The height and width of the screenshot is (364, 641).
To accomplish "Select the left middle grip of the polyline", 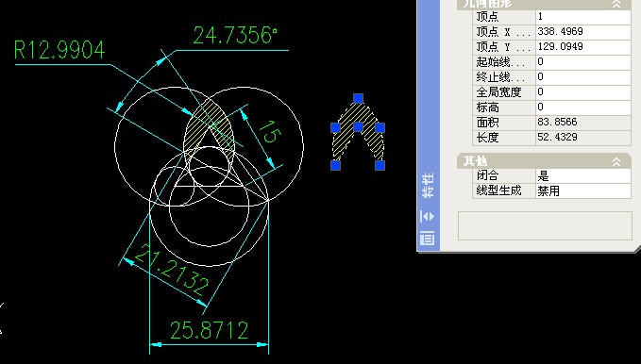I will (336, 128).
